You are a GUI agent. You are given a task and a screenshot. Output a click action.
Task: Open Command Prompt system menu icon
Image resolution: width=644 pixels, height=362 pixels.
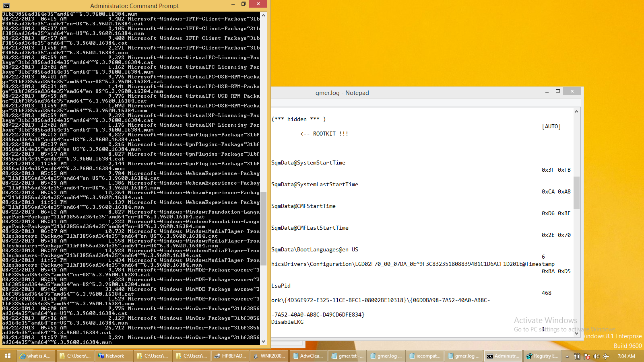[x=6, y=6]
